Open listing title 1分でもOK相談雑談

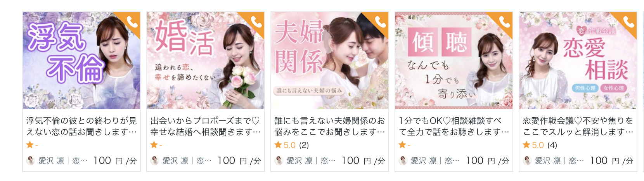coord(454,126)
